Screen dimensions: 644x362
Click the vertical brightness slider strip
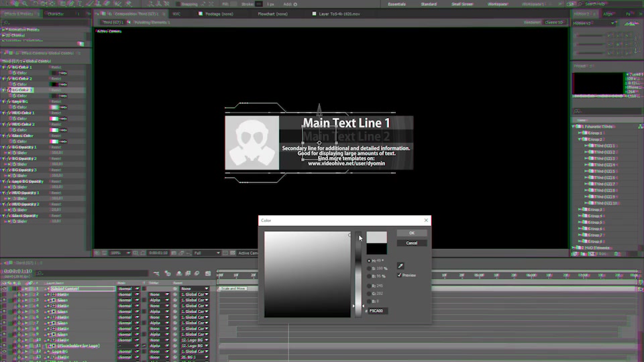point(358,274)
